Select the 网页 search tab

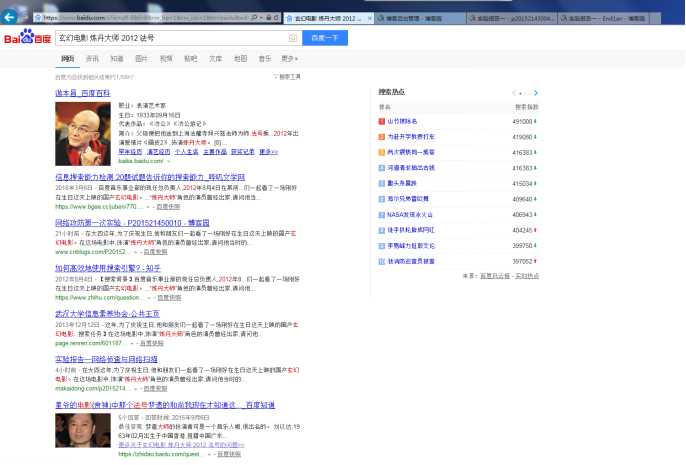67,59
